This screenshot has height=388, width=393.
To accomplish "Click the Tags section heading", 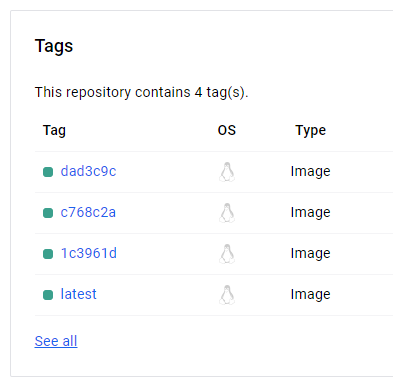I will coord(54,46).
